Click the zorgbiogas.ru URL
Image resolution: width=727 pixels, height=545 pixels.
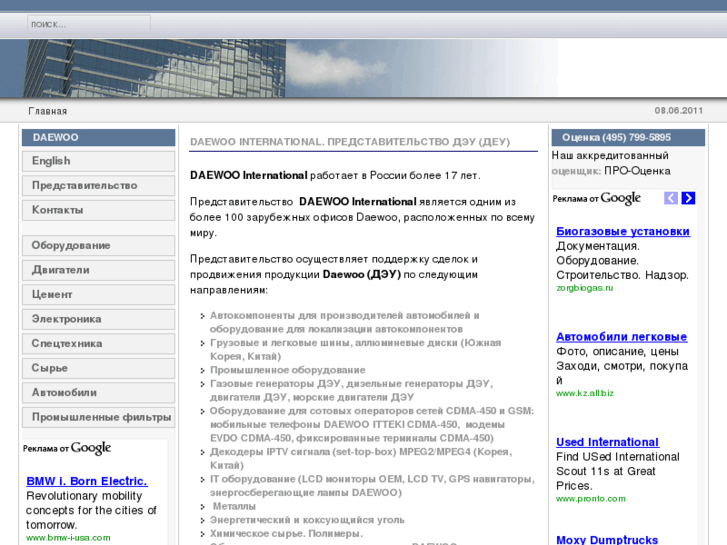point(585,288)
